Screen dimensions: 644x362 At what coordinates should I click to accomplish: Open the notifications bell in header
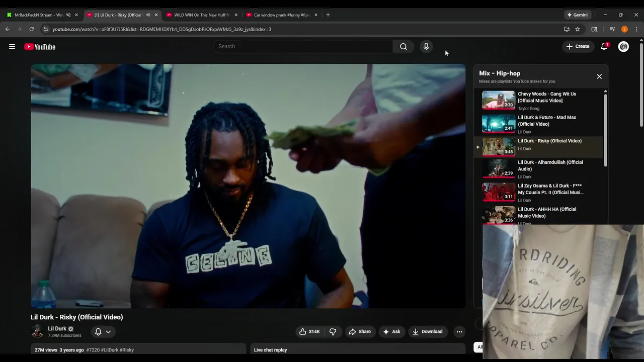click(604, 47)
